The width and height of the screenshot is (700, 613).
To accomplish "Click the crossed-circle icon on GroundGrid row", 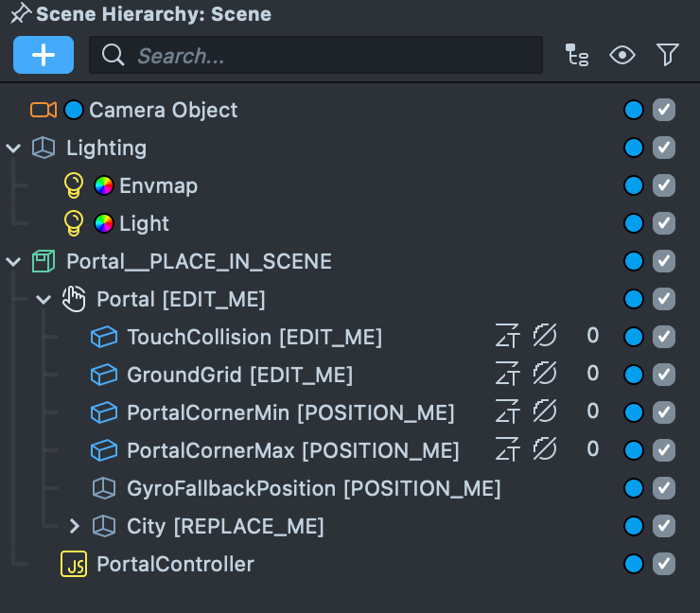I will pyautogui.click(x=544, y=375).
